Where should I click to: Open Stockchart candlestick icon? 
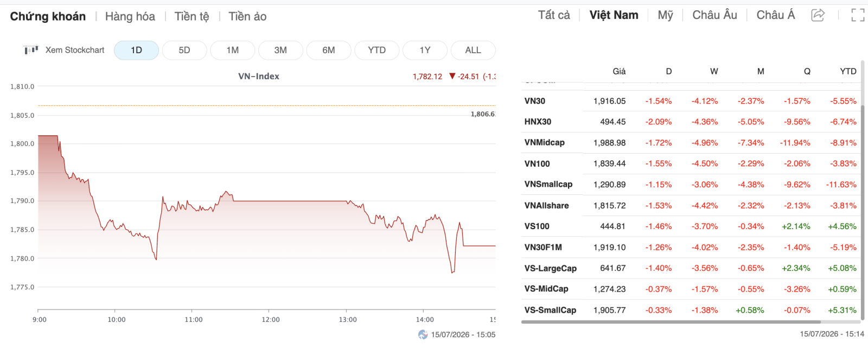point(31,50)
